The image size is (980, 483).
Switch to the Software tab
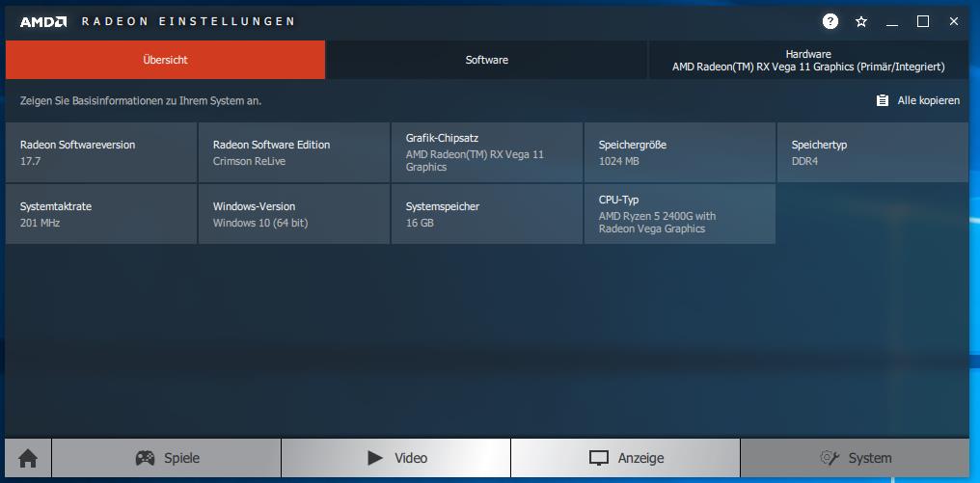(487, 60)
